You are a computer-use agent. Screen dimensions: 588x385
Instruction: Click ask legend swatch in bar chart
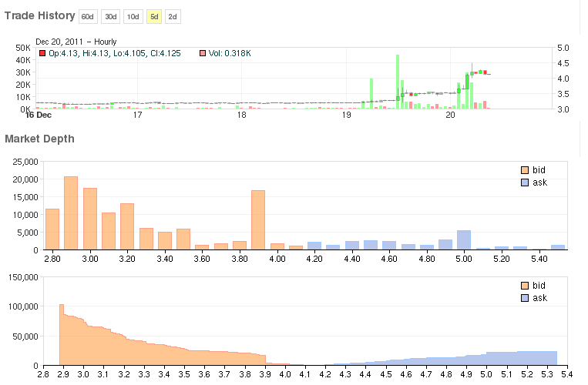click(525, 182)
